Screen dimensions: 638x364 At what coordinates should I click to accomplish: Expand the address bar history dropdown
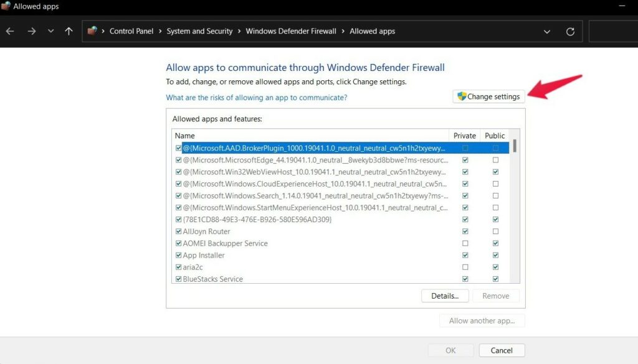[547, 31]
